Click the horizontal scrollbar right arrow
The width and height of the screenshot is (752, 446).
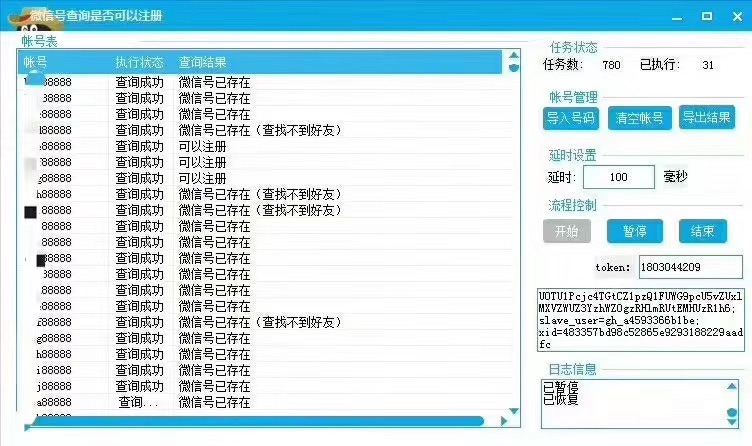tap(504, 421)
